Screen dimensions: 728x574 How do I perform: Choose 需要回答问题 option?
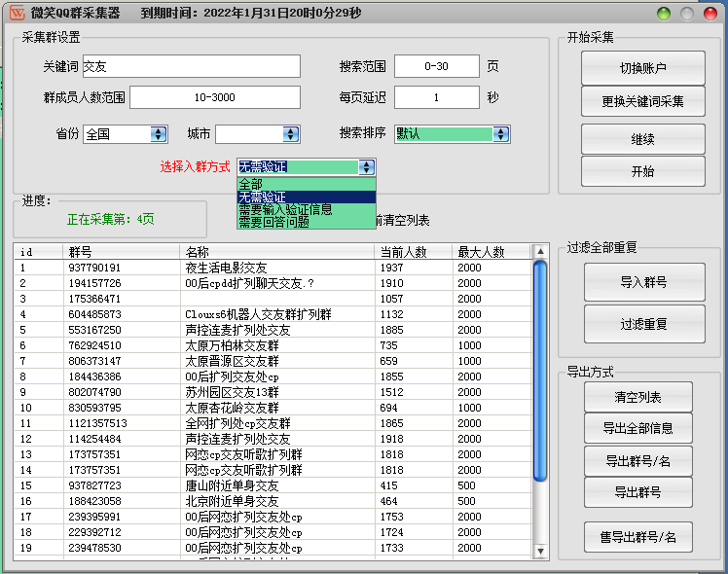coord(306,222)
